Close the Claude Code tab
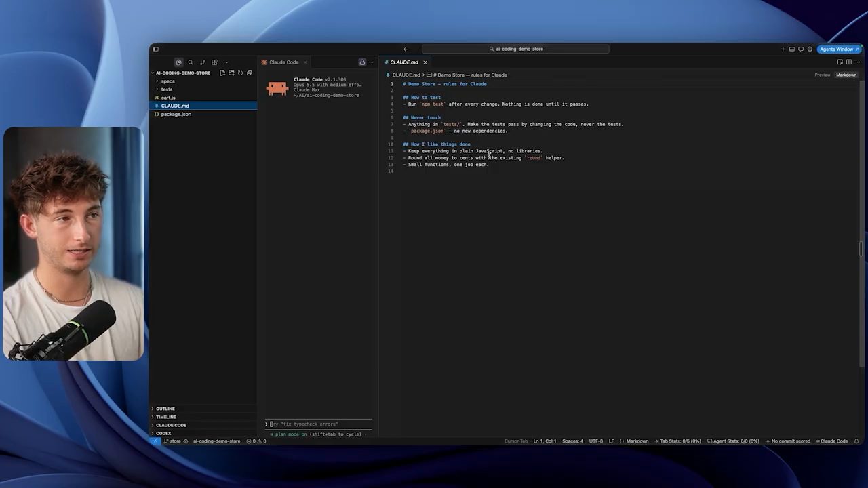The width and height of the screenshot is (868, 488). [305, 62]
